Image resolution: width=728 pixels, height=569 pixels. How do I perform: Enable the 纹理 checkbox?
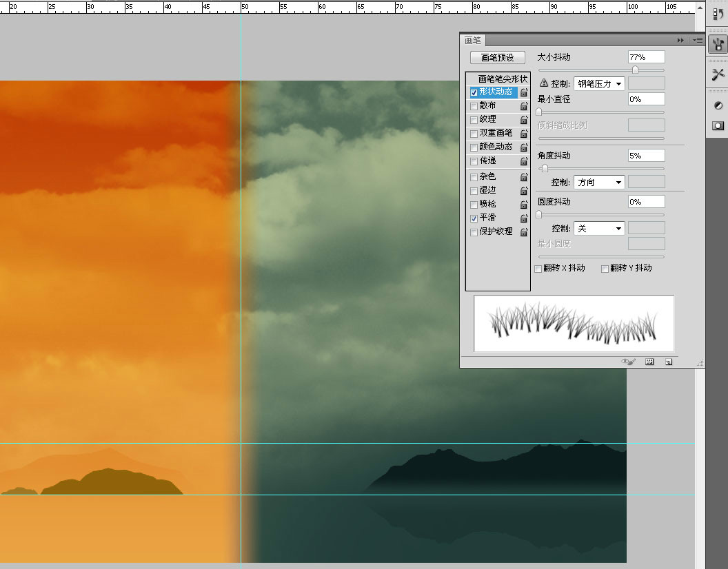pyautogui.click(x=474, y=120)
